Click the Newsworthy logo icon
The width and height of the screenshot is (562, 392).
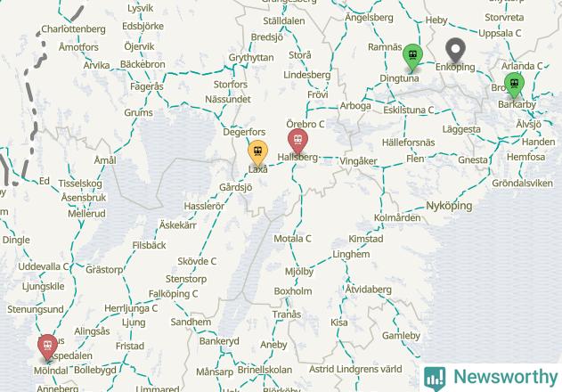pyautogui.click(x=435, y=379)
